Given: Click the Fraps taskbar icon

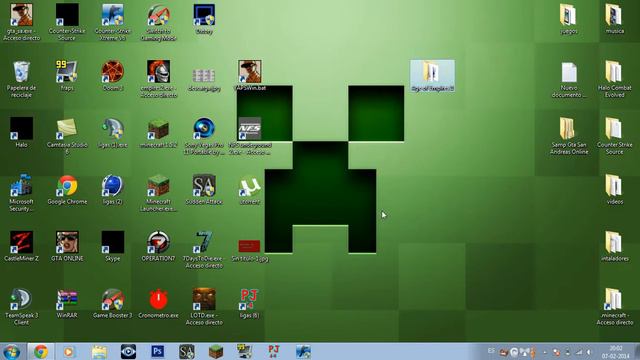Looking at the screenshot, I should (245, 351).
